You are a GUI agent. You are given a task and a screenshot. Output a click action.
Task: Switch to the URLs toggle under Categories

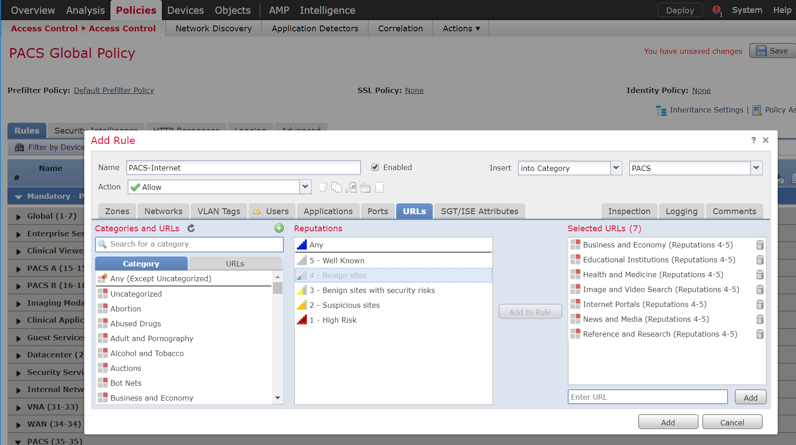pos(235,264)
